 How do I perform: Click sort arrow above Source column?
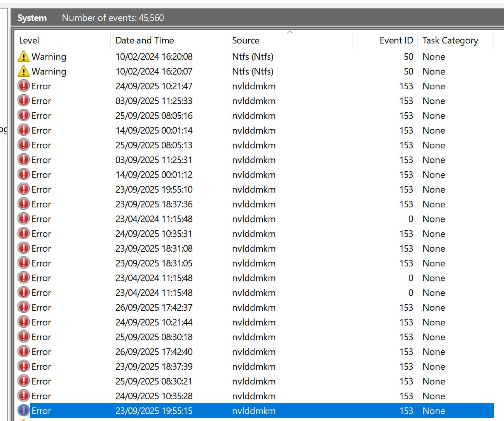click(x=289, y=32)
